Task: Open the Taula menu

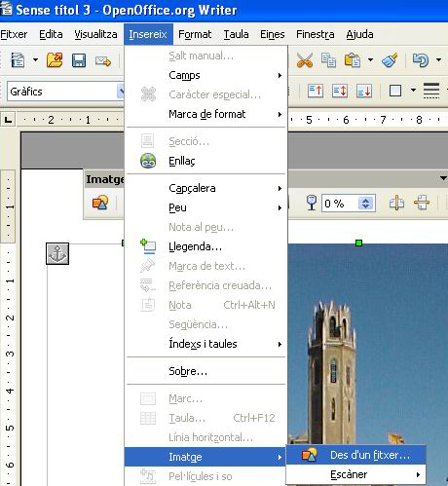Action: tap(236, 34)
